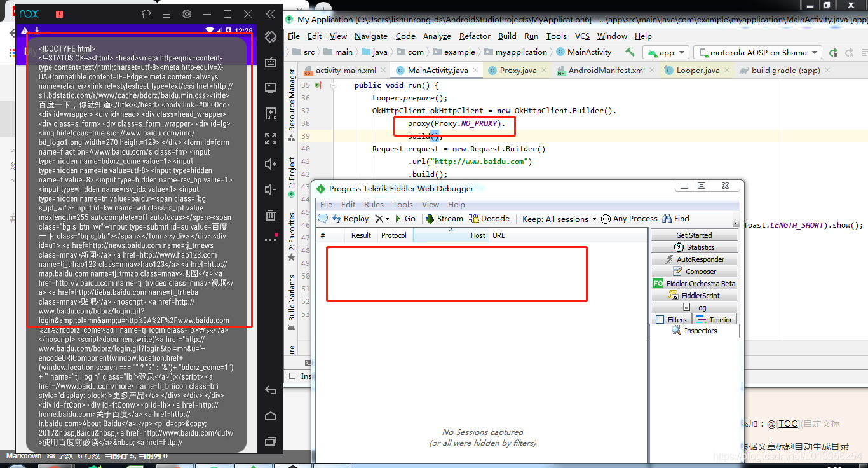
Task: Open Fiddler Inspectors tab
Action: click(x=695, y=331)
